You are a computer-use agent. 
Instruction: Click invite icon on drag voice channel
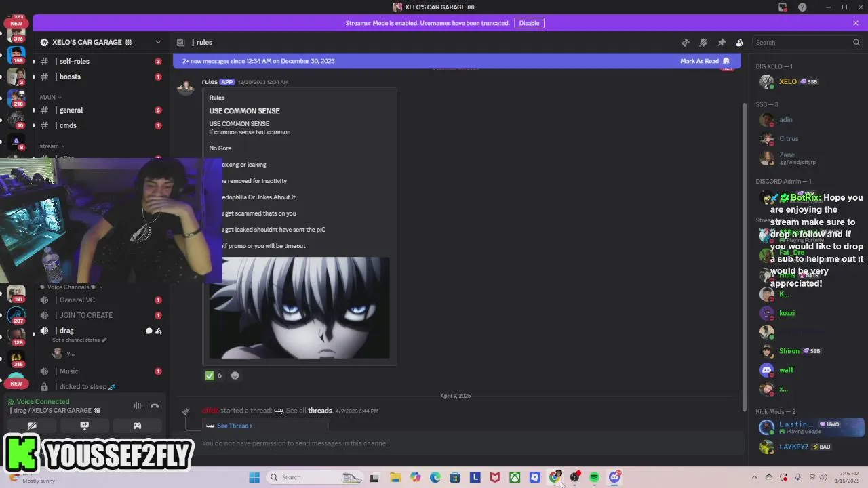(x=158, y=331)
